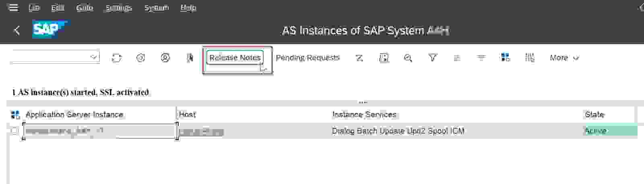Click the select-all icon in table header

coord(15,115)
